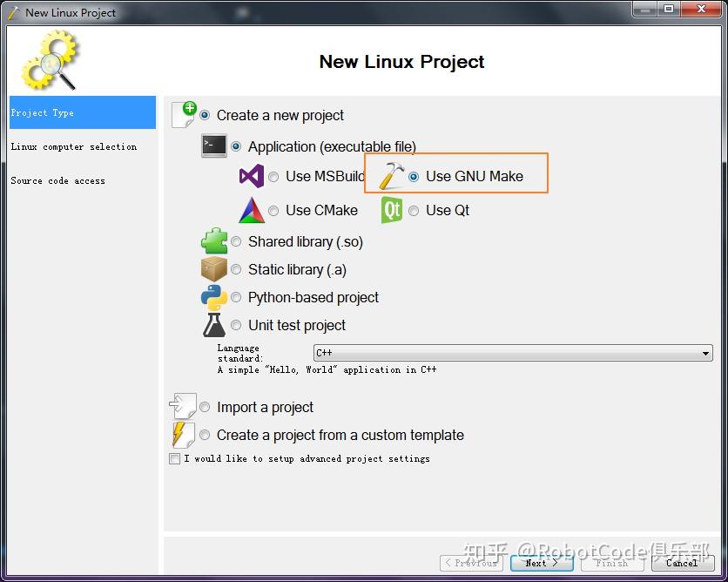Screen dimensions: 728x582
Task: Select Static library (.a) radio button
Action: pyautogui.click(x=236, y=269)
